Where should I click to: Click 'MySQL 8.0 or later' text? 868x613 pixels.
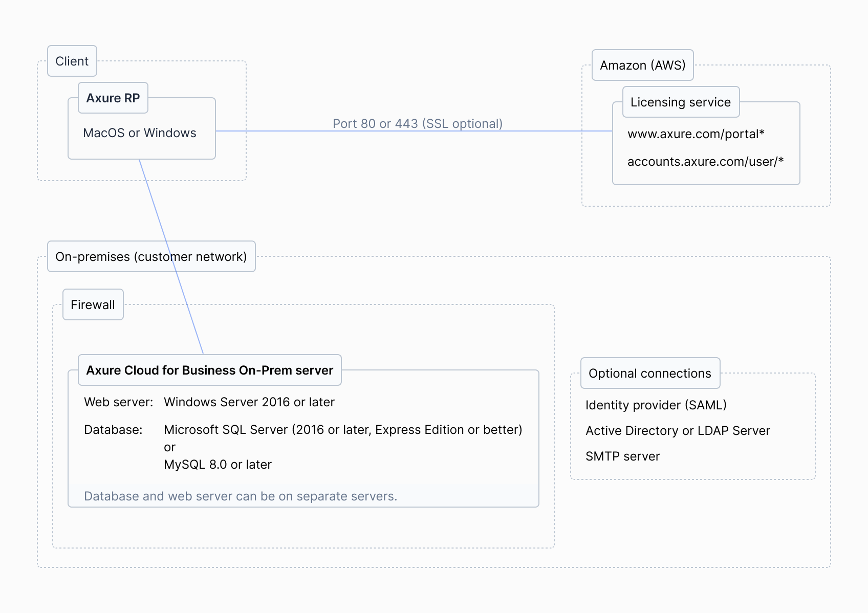coord(218,465)
